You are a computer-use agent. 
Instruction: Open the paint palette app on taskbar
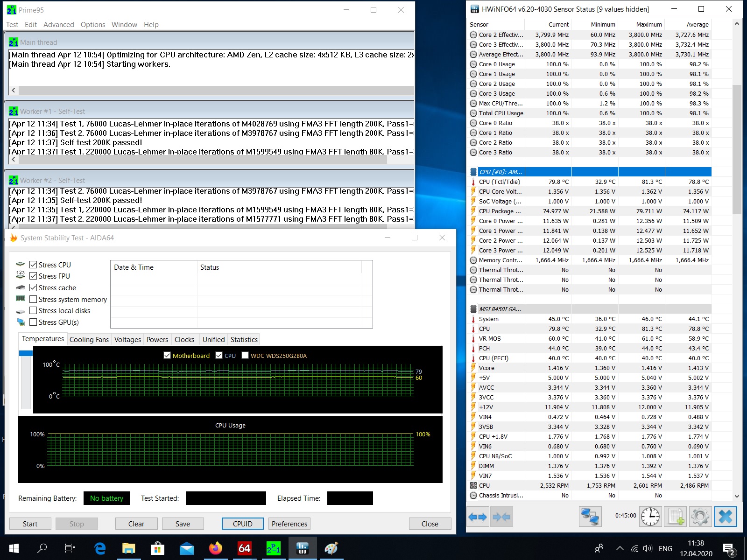[331, 548]
